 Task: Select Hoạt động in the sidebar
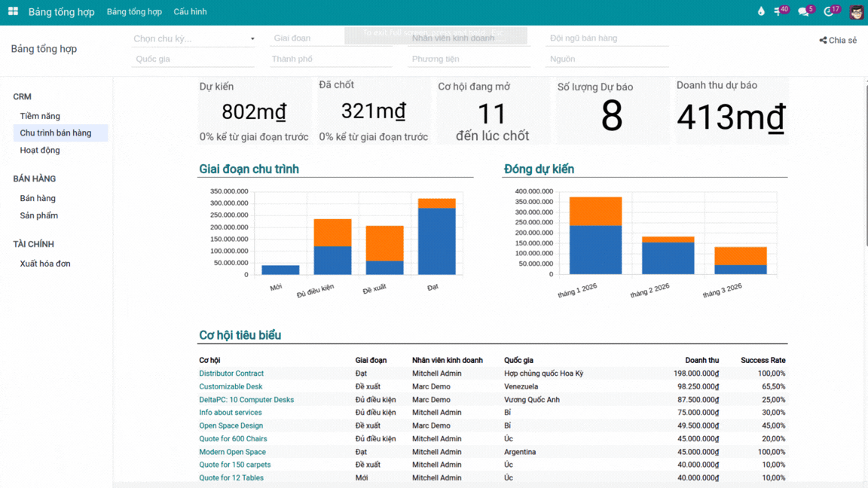[40, 150]
